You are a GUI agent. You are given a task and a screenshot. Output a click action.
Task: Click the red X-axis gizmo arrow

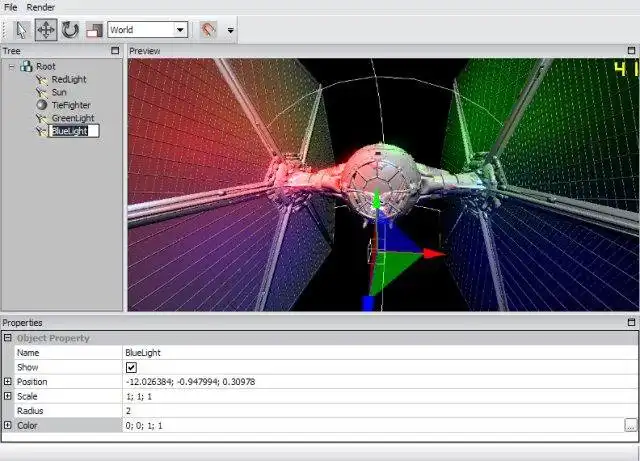(x=434, y=254)
